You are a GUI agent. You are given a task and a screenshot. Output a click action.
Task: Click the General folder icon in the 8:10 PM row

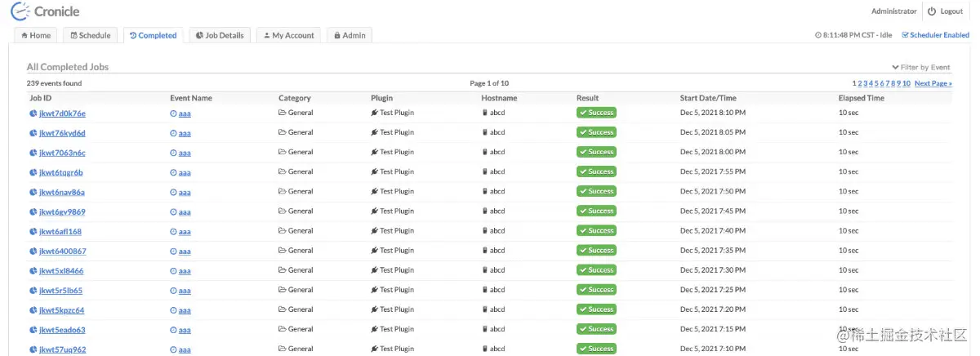click(283, 113)
